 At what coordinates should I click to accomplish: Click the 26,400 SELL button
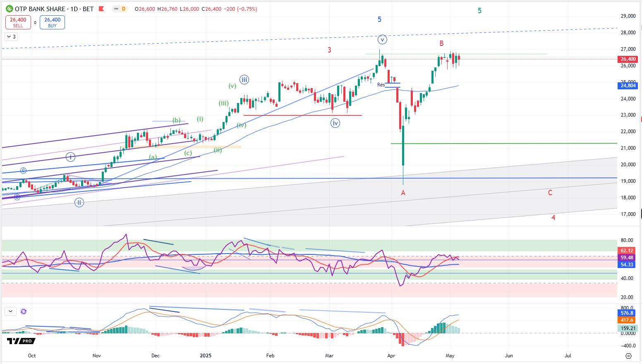pos(18,22)
